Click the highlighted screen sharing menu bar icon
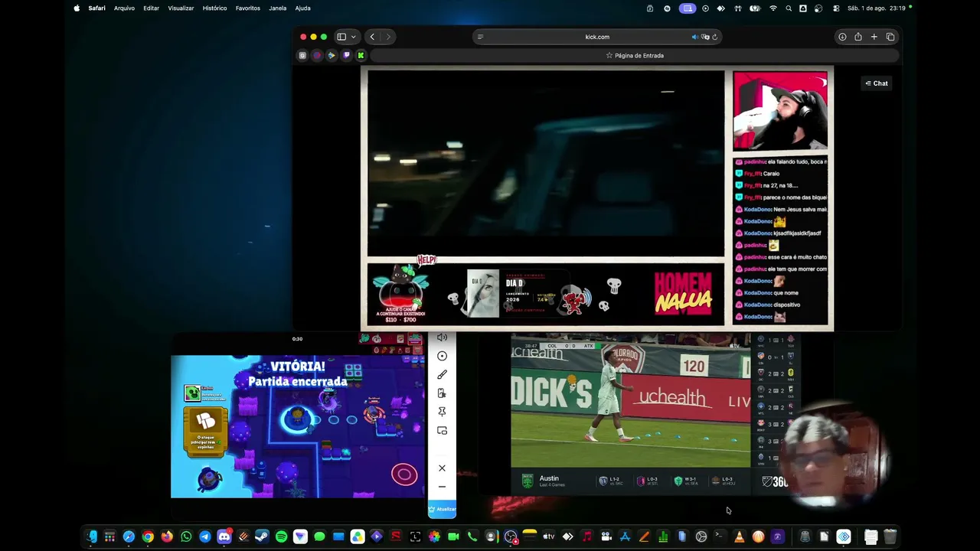Image resolution: width=980 pixels, height=551 pixels. 687,8
